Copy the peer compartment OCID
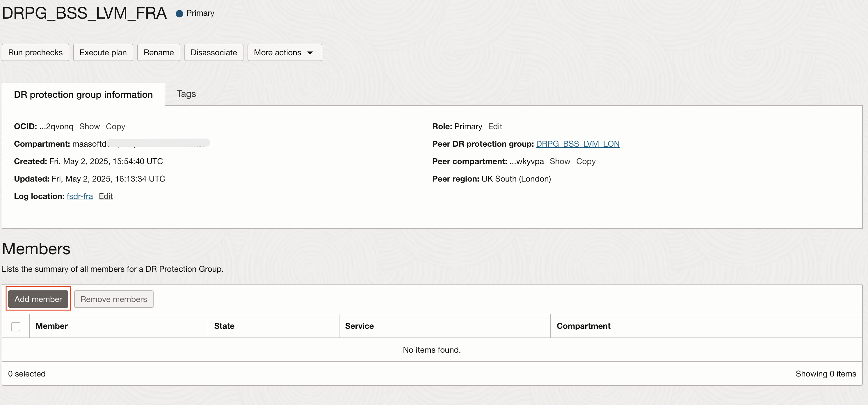 pyautogui.click(x=586, y=161)
